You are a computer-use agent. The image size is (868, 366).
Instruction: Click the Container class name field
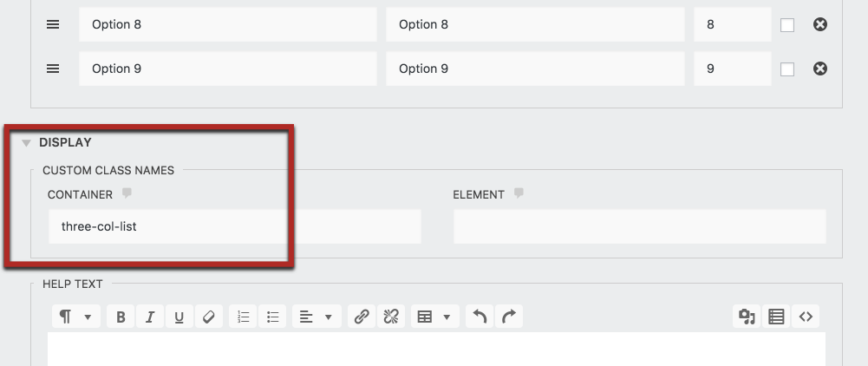(234, 226)
